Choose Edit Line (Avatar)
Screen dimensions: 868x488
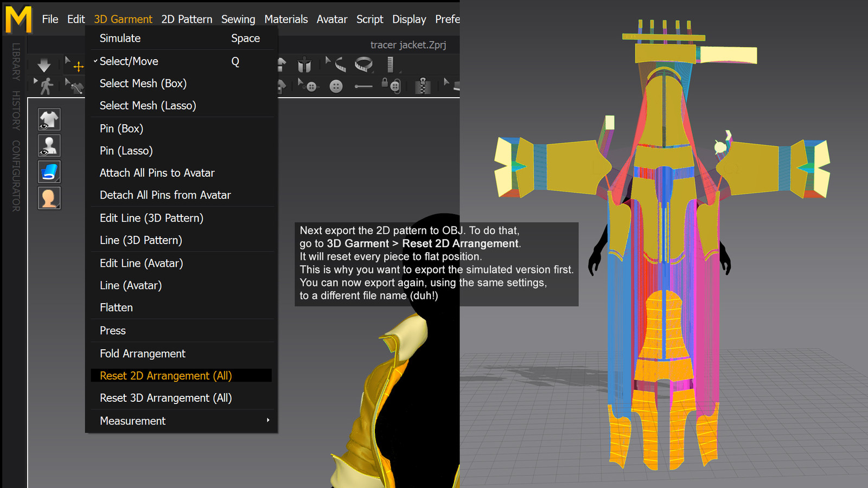point(181,263)
